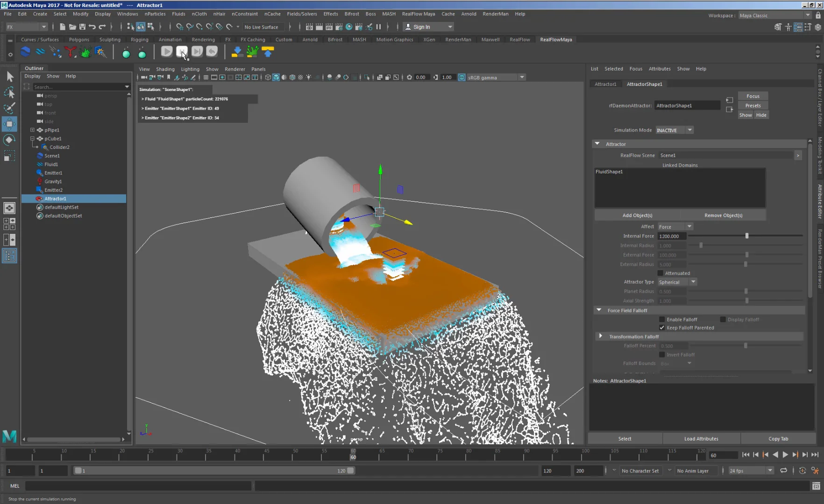Click the RealFlow pause simulation icon
Viewport: 824px width, 504px height.
(x=182, y=51)
